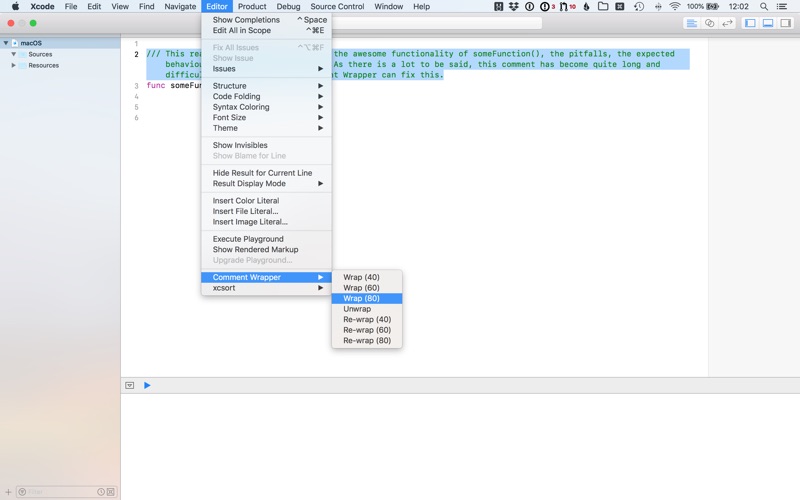Choose Re-wrap (60) from the submenu
The width and height of the screenshot is (800, 500).
click(367, 330)
